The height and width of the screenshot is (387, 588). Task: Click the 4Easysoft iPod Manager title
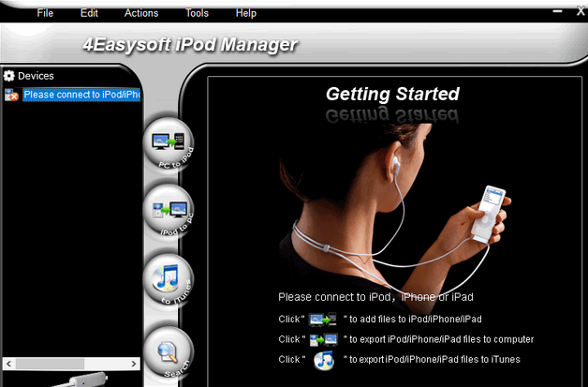[190, 45]
